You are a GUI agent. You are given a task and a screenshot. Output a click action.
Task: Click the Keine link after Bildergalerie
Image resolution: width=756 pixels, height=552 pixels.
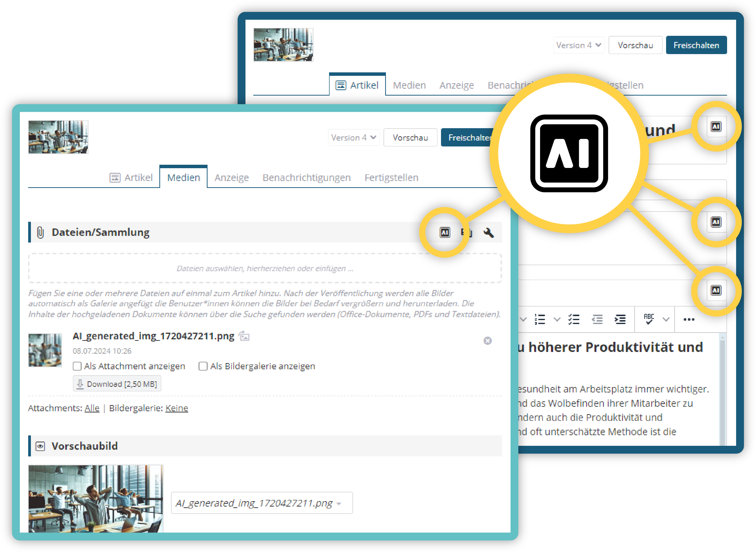pyautogui.click(x=177, y=408)
